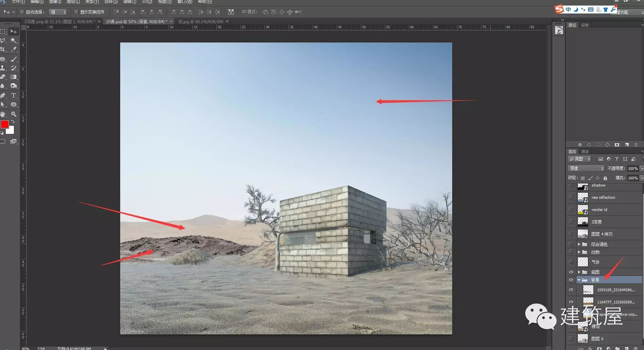This screenshot has height=350, width=644.
Task: Show the raw reflection layer
Action: 571,197
